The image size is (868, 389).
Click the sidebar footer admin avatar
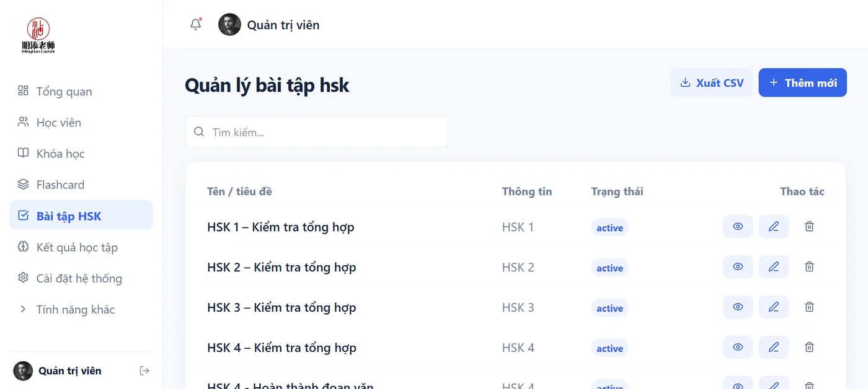(x=23, y=371)
